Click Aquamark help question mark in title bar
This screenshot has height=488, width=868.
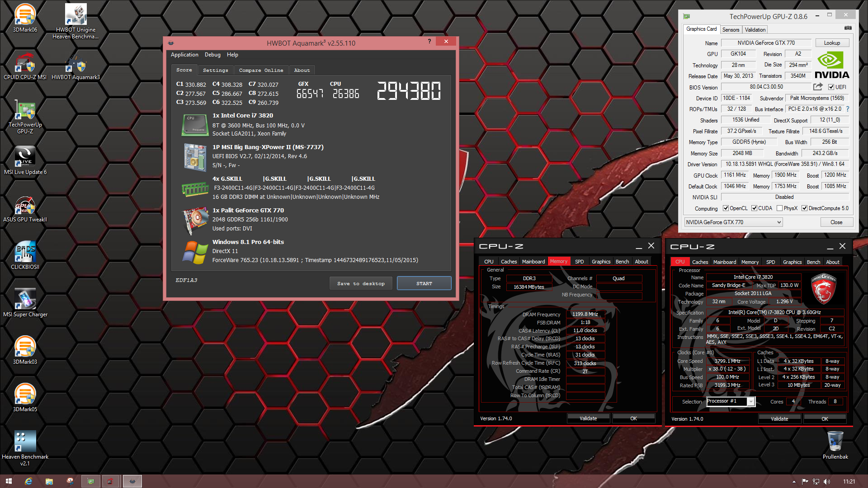(429, 42)
